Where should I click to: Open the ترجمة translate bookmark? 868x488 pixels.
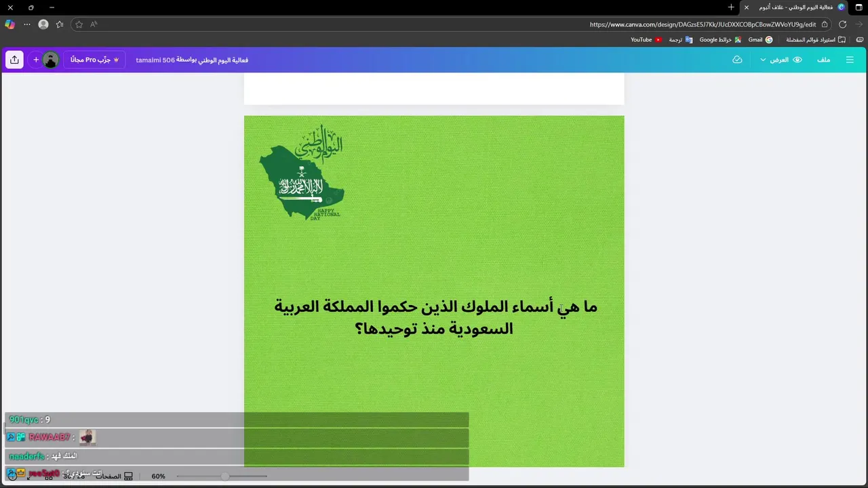(681, 40)
